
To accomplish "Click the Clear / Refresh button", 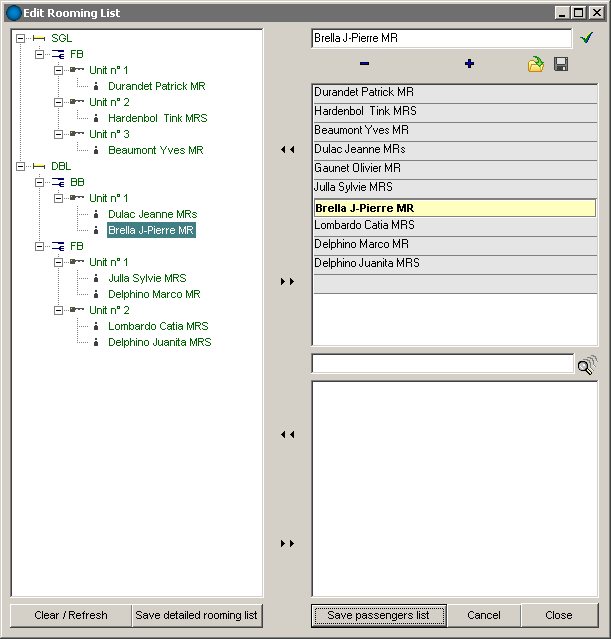I will pyautogui.click(x=70, y=615).
